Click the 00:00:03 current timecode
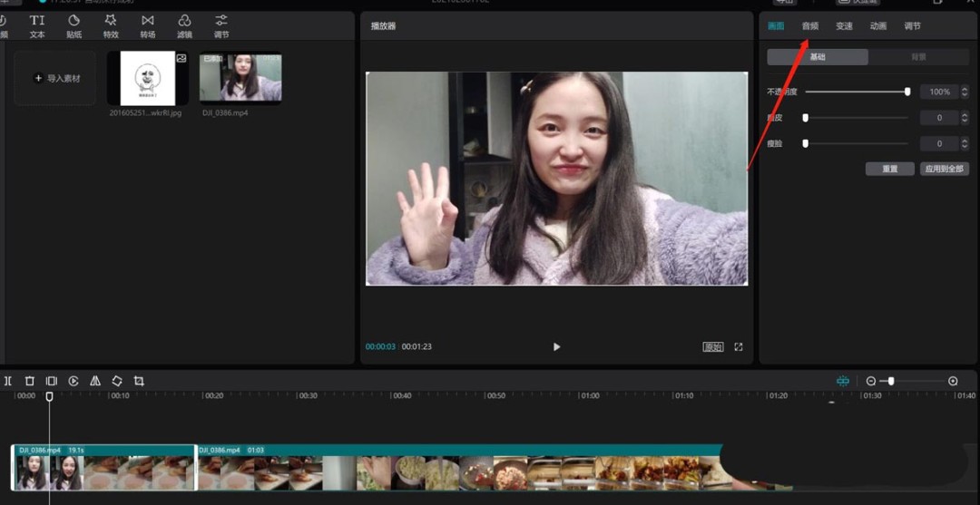The image size is (980, 505). 380,346
